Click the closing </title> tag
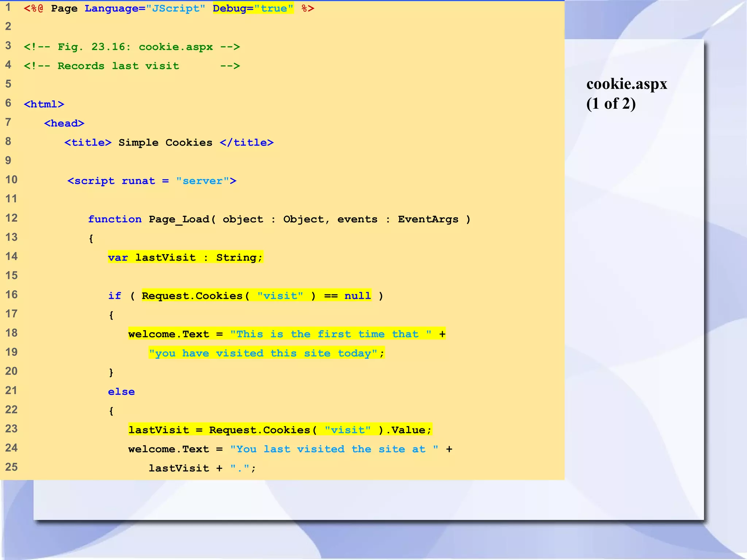The width and height of the screenshot is (747, 560). (247, 143)
